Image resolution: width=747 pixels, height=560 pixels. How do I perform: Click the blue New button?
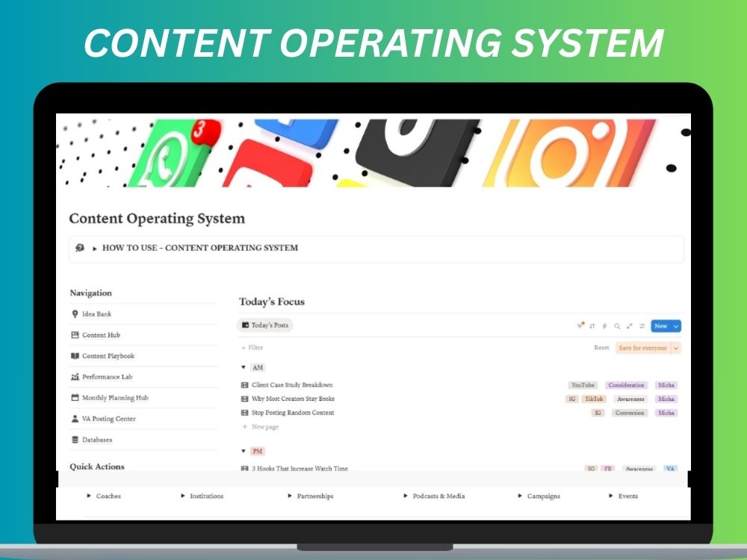click(661, 326)
